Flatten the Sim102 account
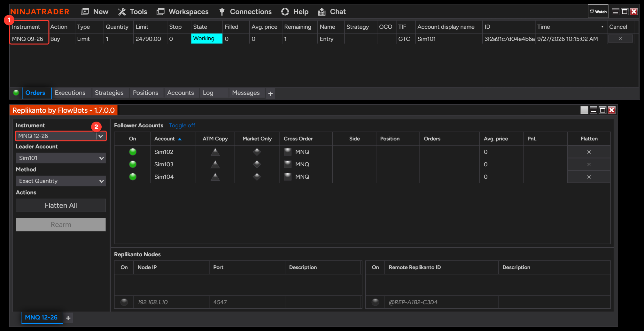Screen dimensions: 644x331 pyautogui.click(x=589, y=152)
